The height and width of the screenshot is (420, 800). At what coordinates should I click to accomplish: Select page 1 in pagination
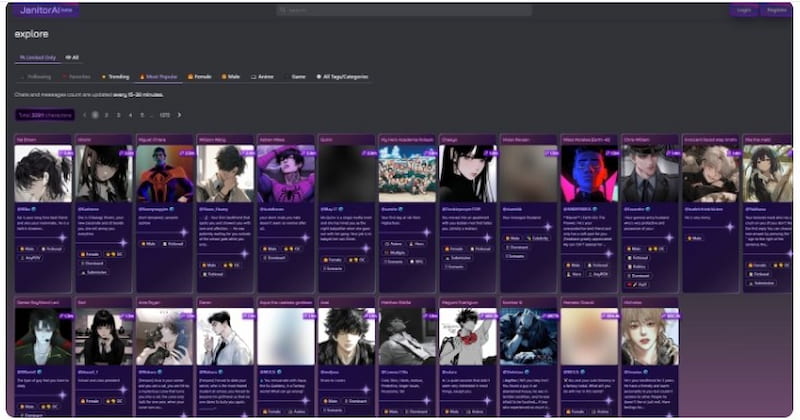pyautogui.click(x=95, y=115)
